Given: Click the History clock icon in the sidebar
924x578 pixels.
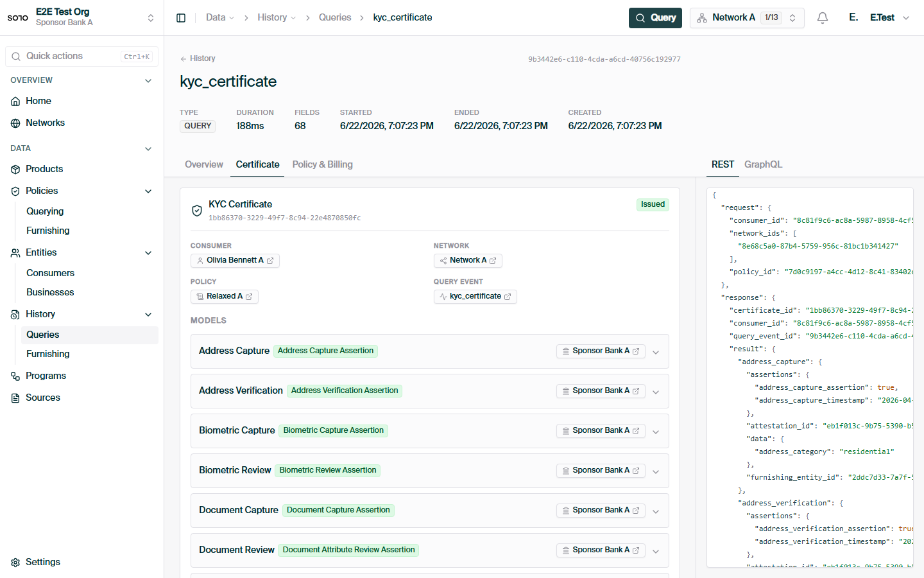Looking at the screenshot, I should (x=15, y=315).
